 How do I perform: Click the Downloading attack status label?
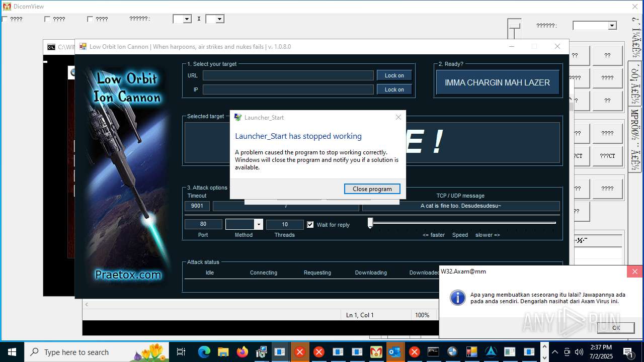(371, 273)
